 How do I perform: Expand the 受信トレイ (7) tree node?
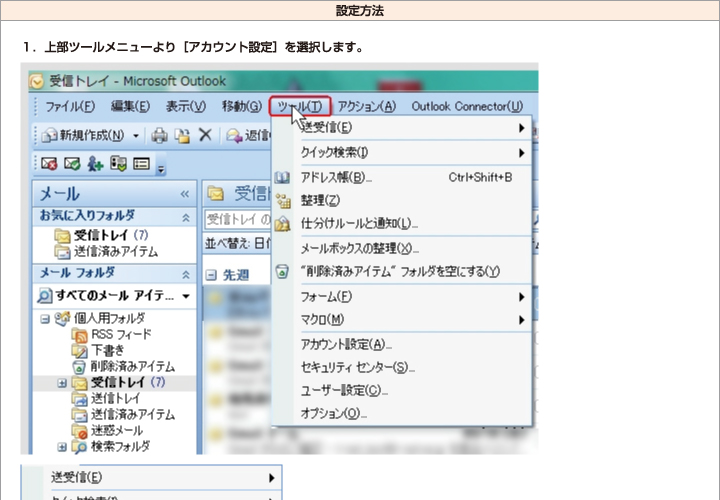[x=62, y=383]
